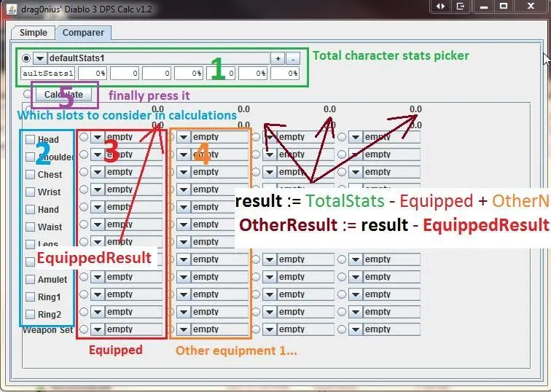Viewport: 551px width, 392px height.
Task: Enable the Wrist slot checkbox
Action: (30, 192)
